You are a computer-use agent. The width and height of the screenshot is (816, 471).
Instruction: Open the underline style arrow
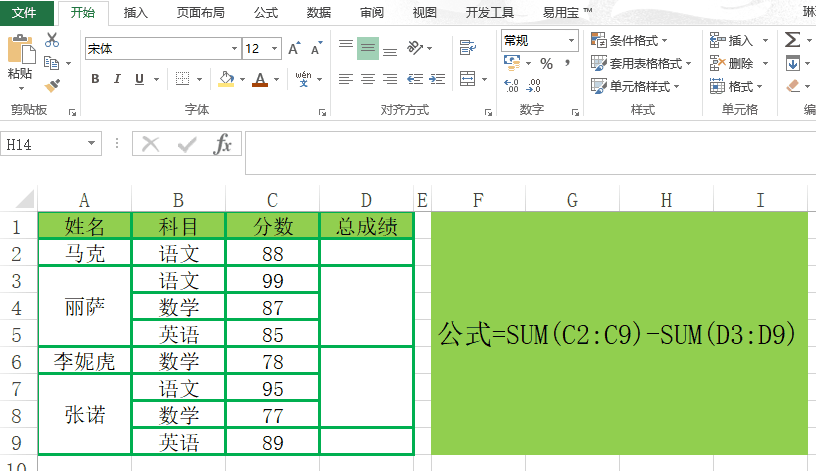point(156,80)
